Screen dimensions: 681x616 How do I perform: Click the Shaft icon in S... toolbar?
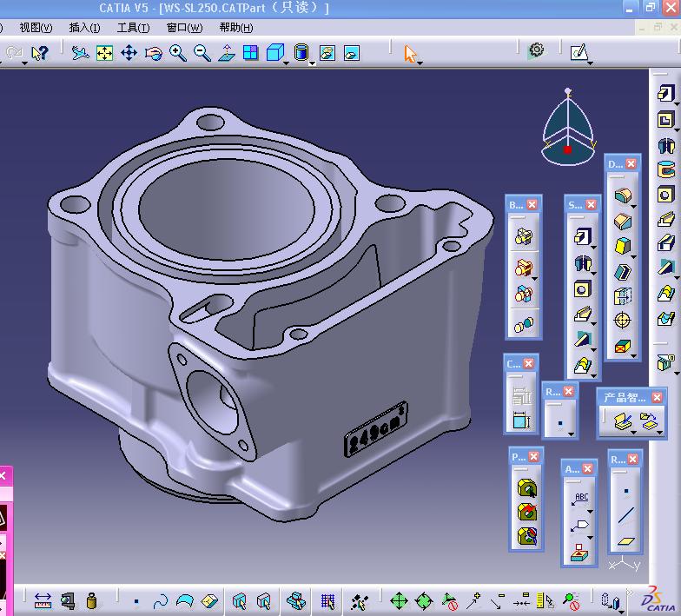(582, 262)
